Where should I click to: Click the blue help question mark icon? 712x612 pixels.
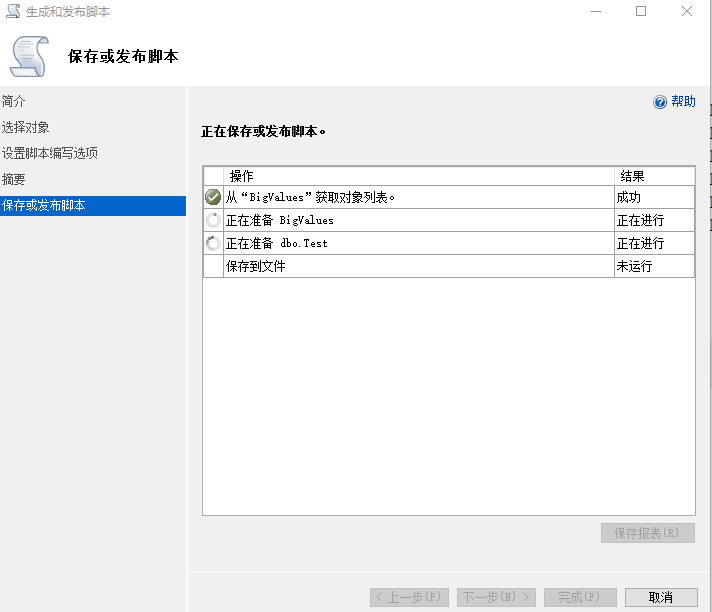(x=660, y=102)
